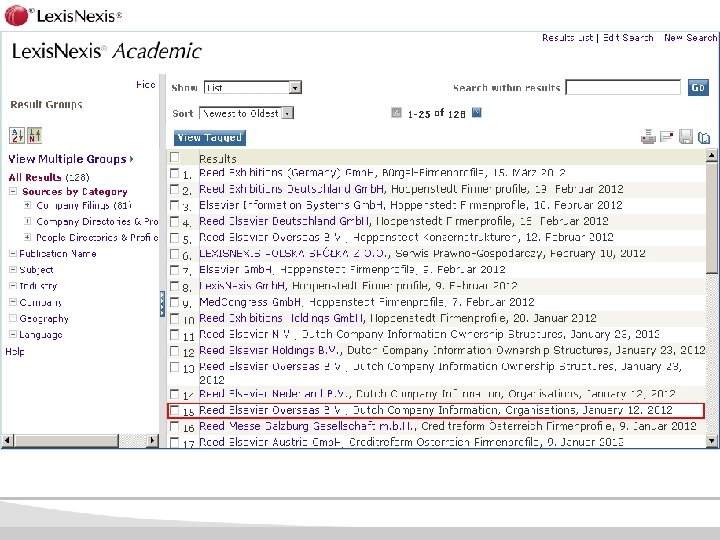Open result Reed Messe Salzburg Gesellschaft
The image size is (720, 540).
pos(307,426)
